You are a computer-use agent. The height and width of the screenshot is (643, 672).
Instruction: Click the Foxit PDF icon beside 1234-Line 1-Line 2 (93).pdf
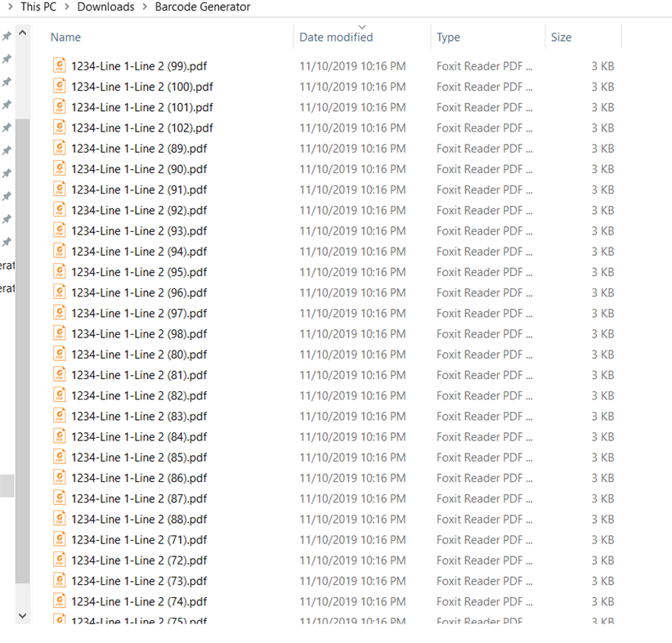coord(59,230)
